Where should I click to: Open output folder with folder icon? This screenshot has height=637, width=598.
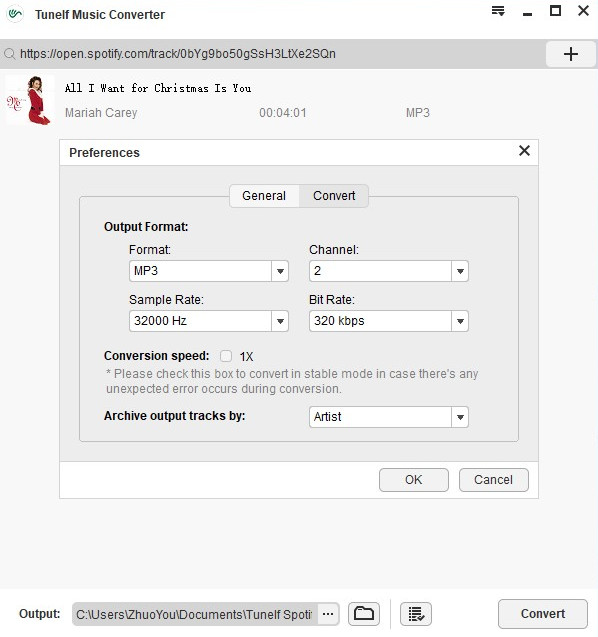(x=364, y=613)
